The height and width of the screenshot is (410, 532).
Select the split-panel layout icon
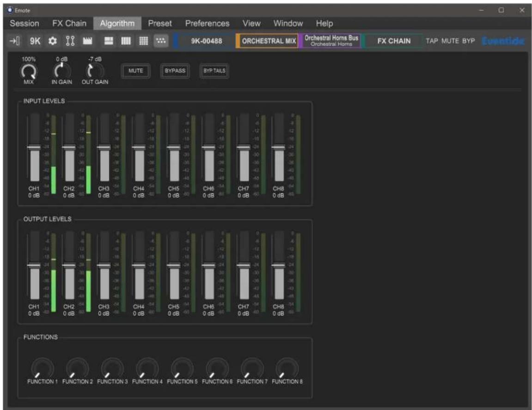point(109,41)
